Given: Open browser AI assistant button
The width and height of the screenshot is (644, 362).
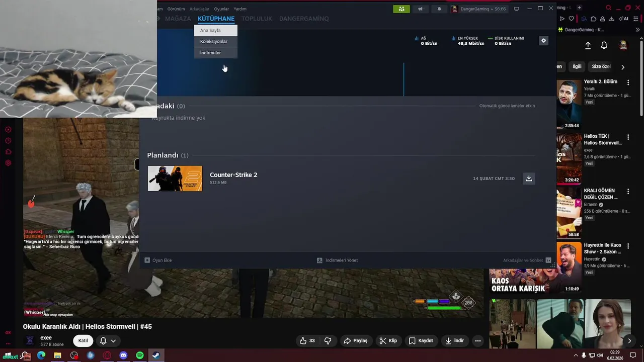Looking at the screenshot, I should tap(623, 19).
